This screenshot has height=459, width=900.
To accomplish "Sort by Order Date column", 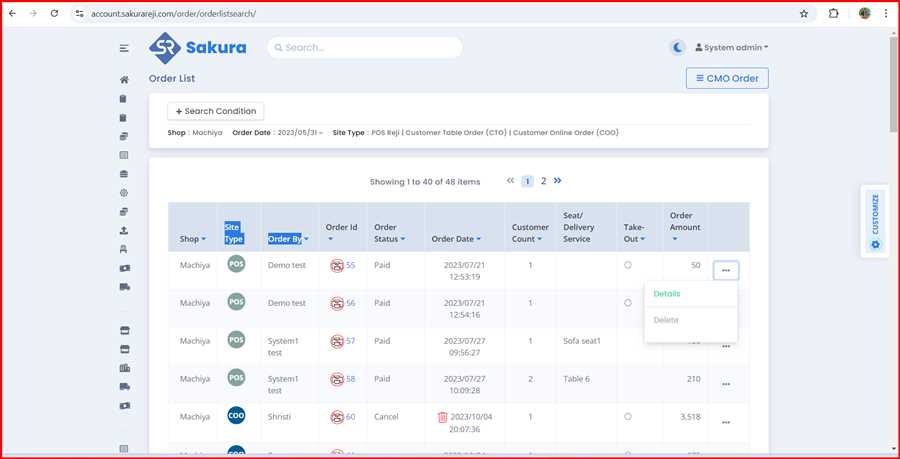I will 456,239.
